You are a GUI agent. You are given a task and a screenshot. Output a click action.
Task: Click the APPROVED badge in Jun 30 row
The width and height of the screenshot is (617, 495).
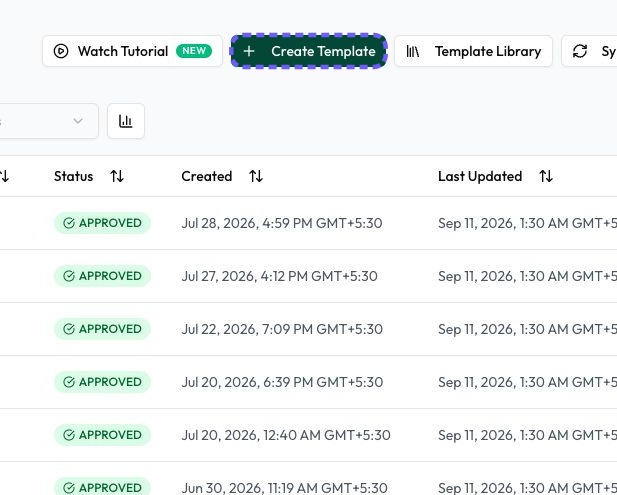pos(102,487)
